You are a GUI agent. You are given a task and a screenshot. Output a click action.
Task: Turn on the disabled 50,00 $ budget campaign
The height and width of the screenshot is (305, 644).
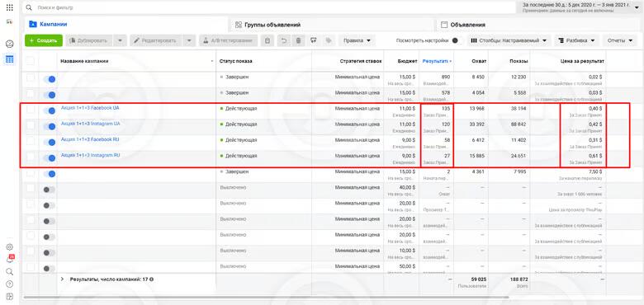(49, 269)
